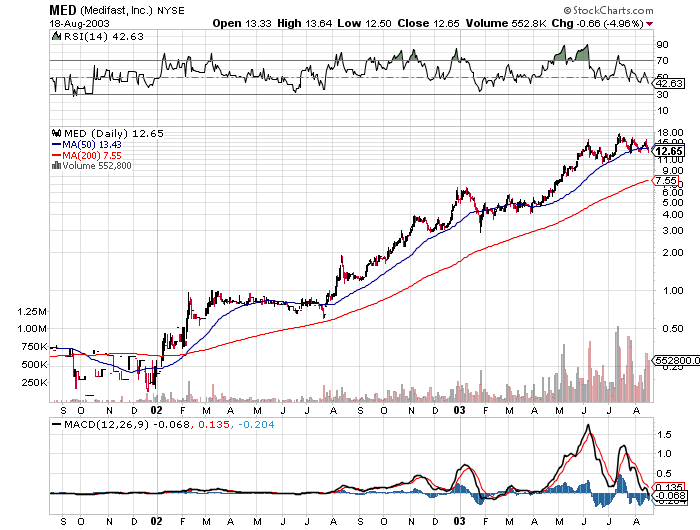Click the Open 13.33 value

(x=242, y=23)
